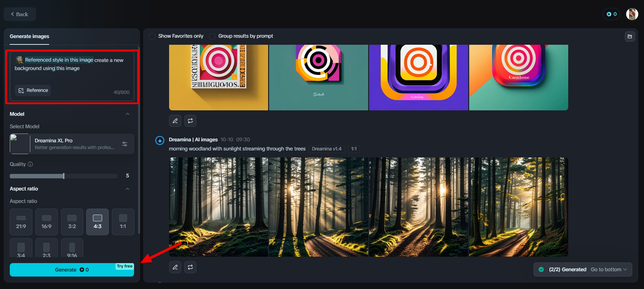The width and height of the screenshot is (644, 289).
Task: Click inside the prompt text box
Action: 72,76
